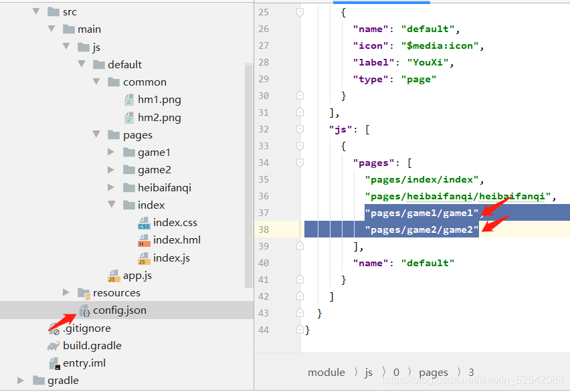Click the "module" breadcrumb item
Screen dimensions: 570x392
pos(326,373)
